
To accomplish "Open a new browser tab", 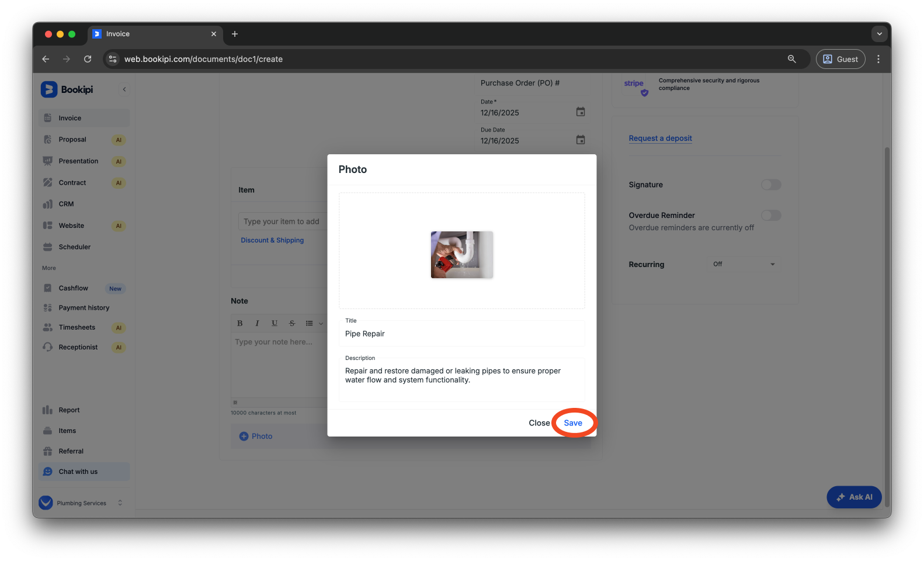I will point(235,34).
